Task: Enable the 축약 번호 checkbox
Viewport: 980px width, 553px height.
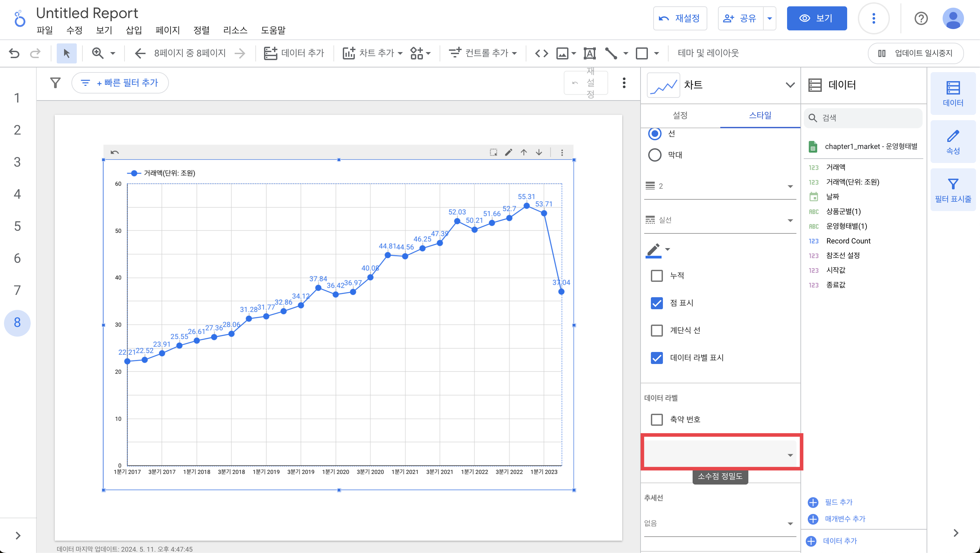Action: click(657, 419)
